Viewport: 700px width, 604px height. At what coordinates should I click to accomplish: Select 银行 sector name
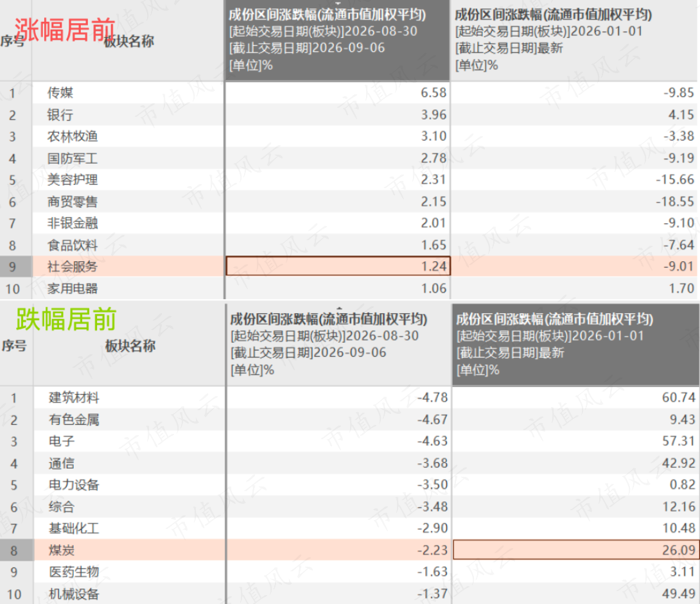click(60, 115)
